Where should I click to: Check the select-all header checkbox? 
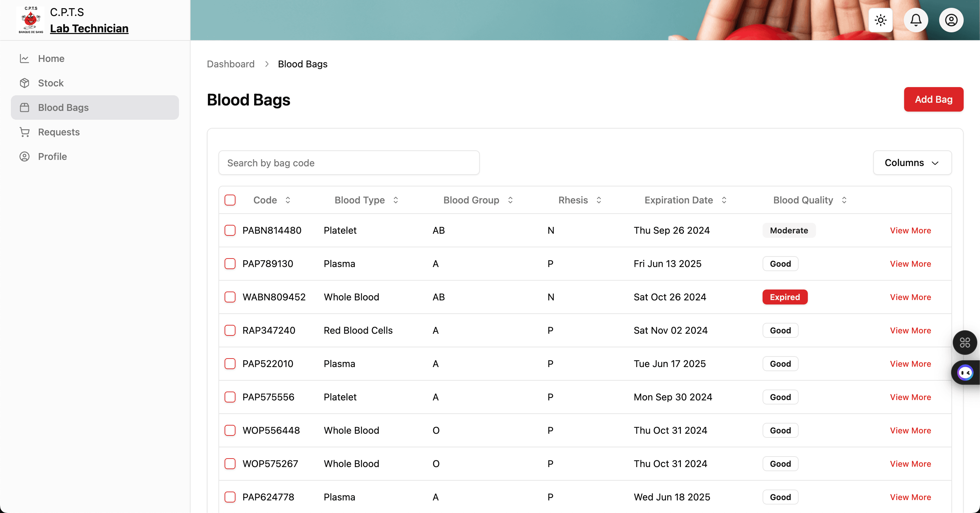(230, 200)
